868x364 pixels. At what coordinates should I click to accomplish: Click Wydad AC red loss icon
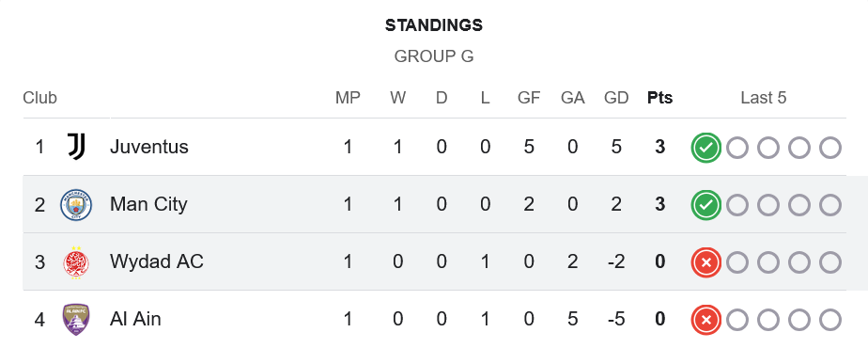click(705, 262)
